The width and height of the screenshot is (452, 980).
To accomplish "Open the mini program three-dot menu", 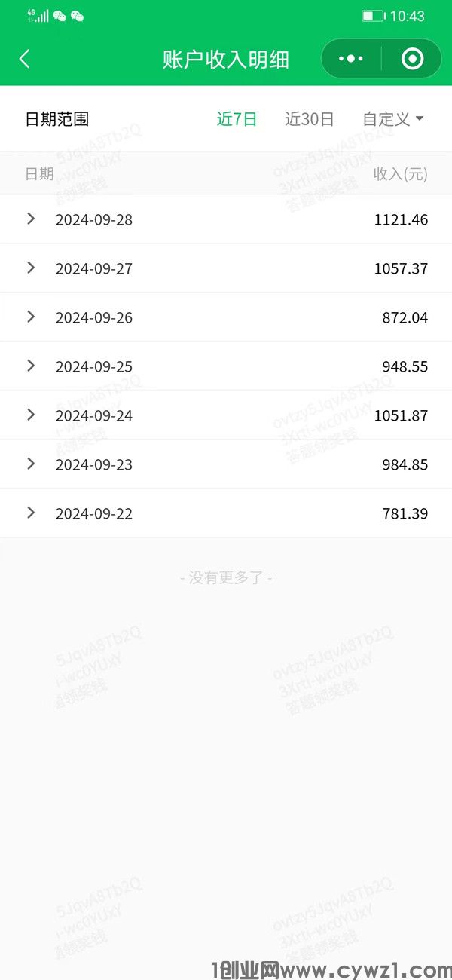I will pos(351,59).
